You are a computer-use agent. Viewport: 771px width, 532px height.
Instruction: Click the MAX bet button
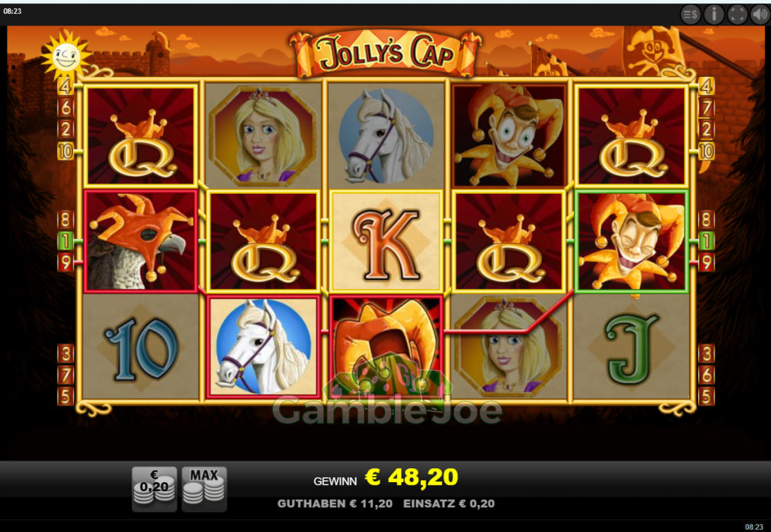(204, 489)
